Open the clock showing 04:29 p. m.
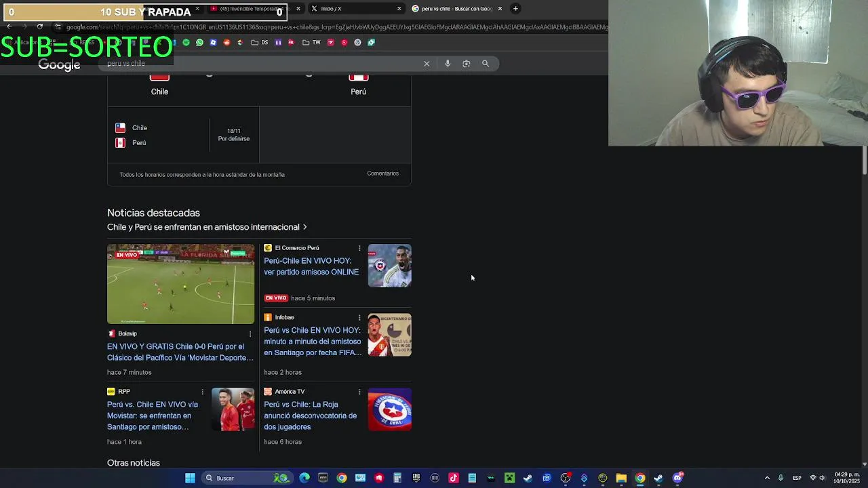This screenshot has width=868, height=488. [847, 478]
